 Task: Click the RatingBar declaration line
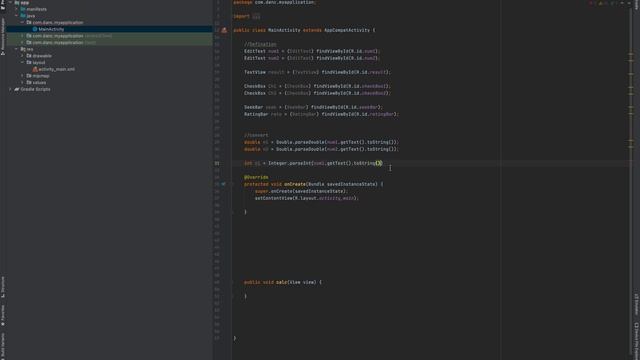(321, 114)
